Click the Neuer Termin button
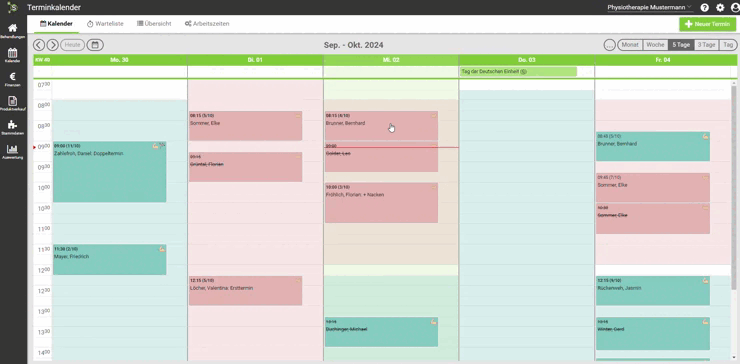 (707, 24)
